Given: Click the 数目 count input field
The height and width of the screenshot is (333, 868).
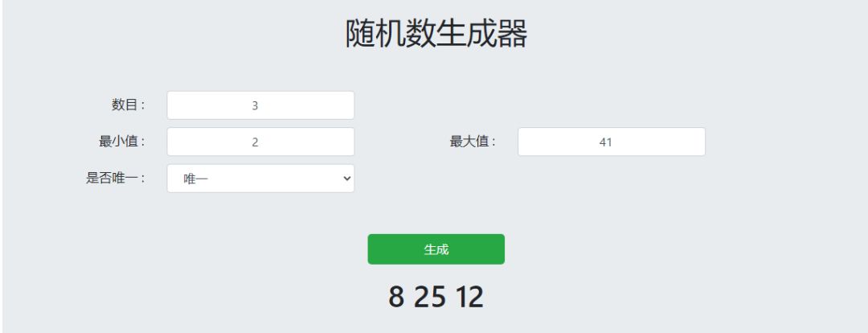Looking at the screenshot, I should [x=260, y=105].
